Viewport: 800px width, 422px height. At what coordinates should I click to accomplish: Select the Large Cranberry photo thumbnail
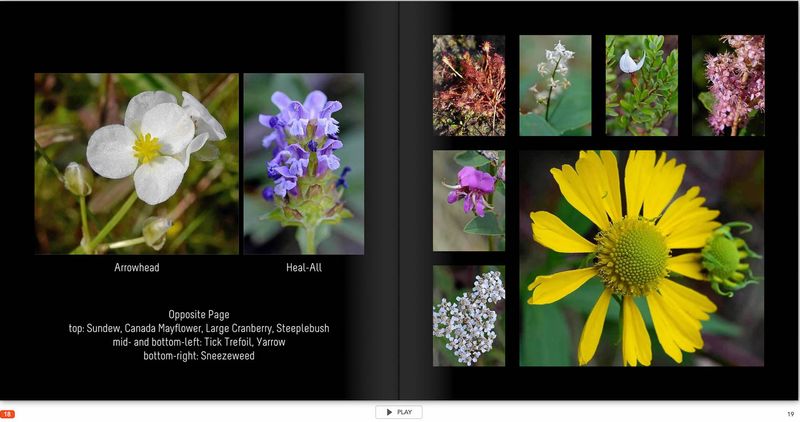click(642, 85)
